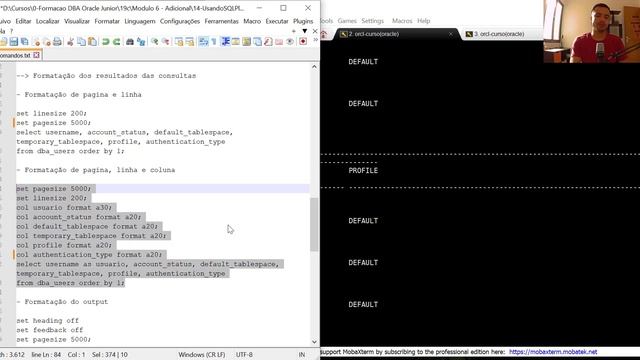Open the Configurações menu

coord(180,21)
